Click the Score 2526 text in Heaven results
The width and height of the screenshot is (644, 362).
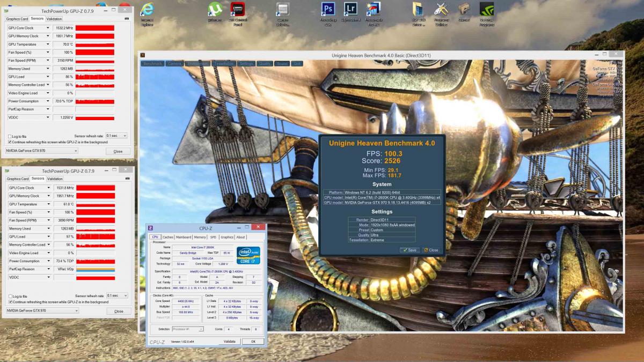380,160
